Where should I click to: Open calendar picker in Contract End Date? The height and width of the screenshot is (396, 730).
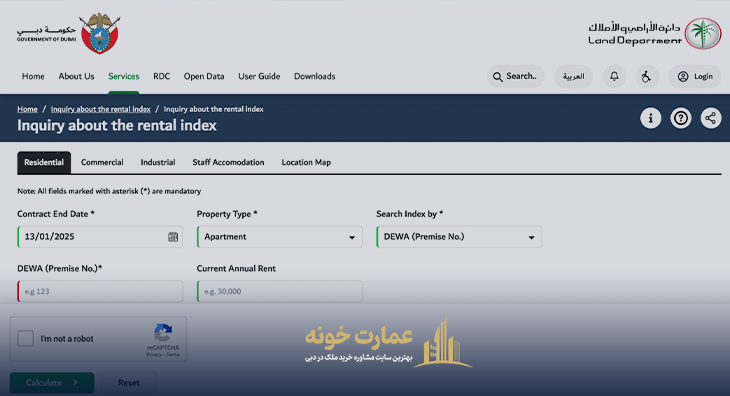click(x=173, y=237)
